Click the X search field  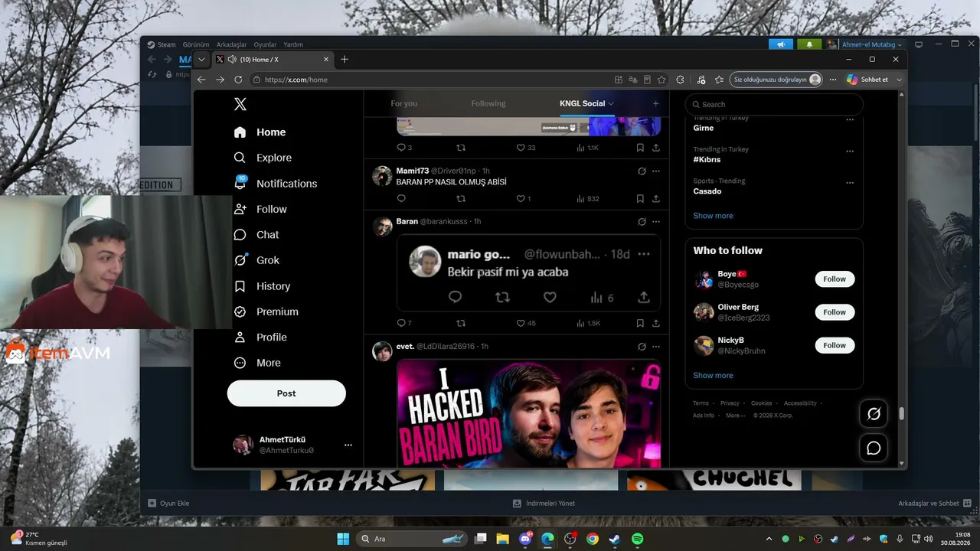[x=774, y=104]
